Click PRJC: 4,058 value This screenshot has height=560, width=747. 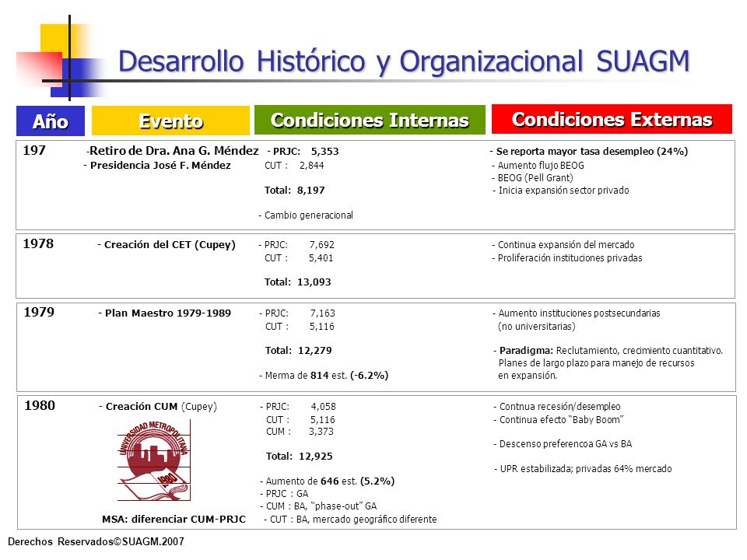[298, 407]
